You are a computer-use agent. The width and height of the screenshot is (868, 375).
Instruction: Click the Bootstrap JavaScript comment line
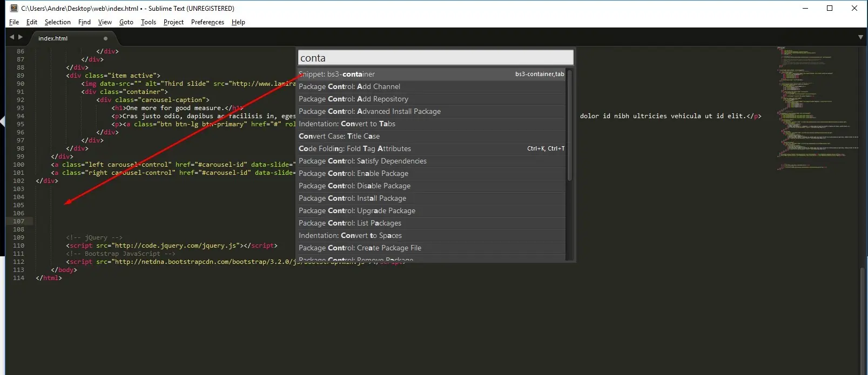click(x=120, y=254)
